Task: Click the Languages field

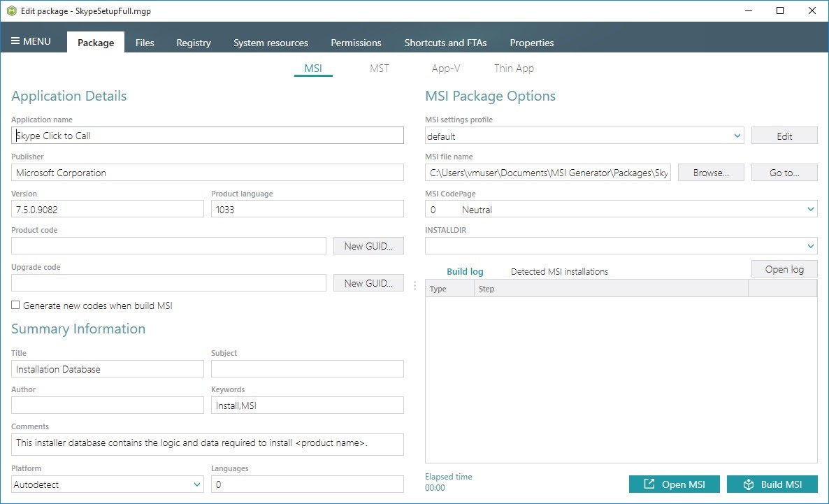Action: (x=307, y=484)
